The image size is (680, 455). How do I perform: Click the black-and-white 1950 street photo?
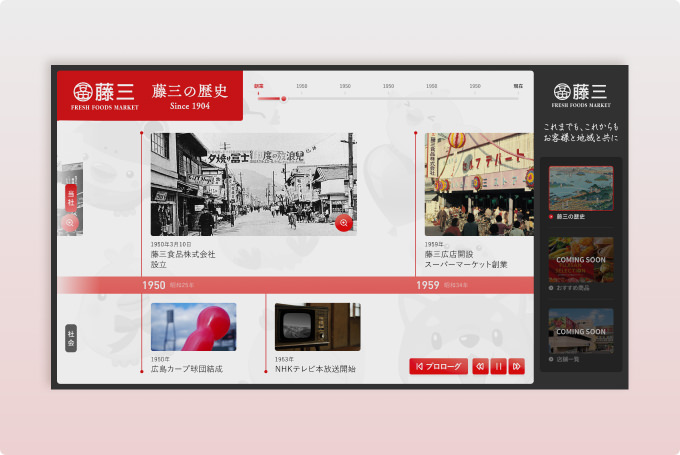253,184
